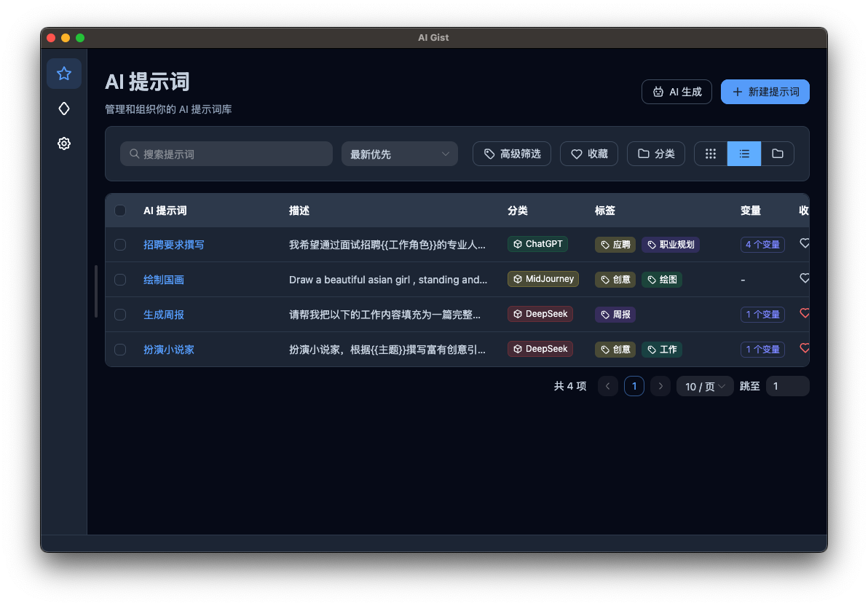Favorite 绘制国画 using its heart icon
Image resolution: width=868 pixels, height=606 pixels.
804,278
